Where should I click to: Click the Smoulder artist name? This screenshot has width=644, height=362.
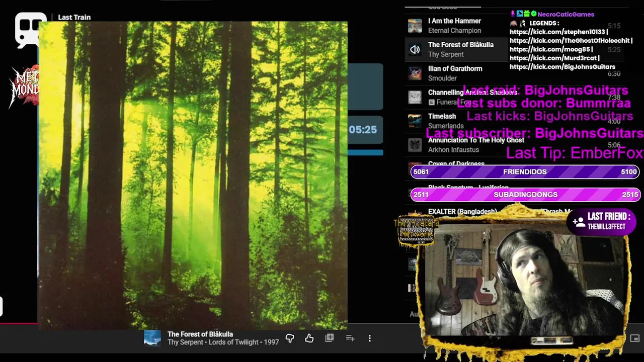point(442,78)
